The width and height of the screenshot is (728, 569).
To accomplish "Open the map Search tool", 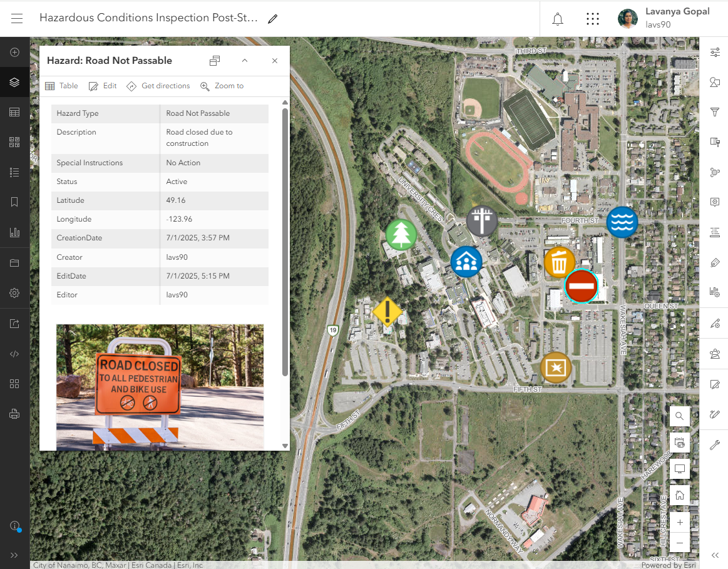I will point(680,416).
